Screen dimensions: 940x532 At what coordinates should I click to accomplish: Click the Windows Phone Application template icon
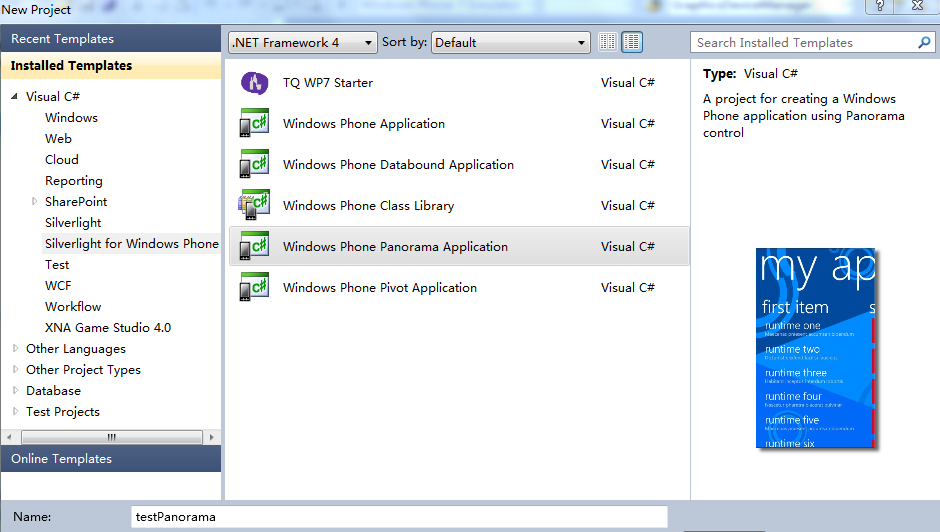tap(254, 124)
